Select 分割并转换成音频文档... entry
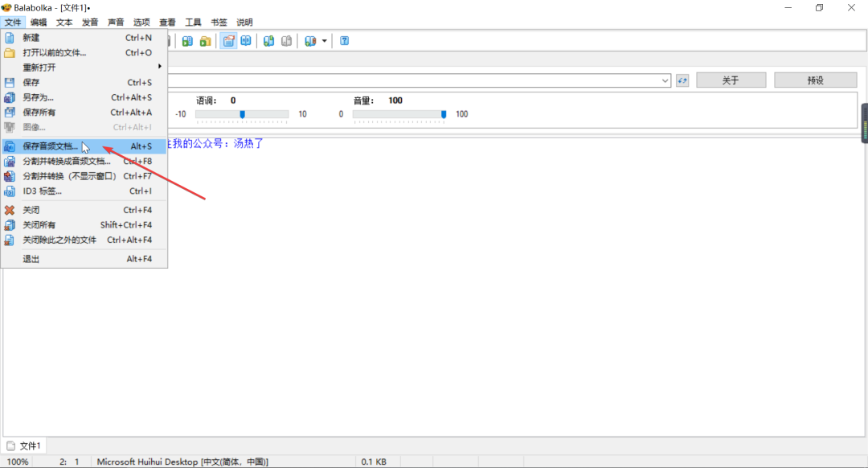 (x=84, y=161)
